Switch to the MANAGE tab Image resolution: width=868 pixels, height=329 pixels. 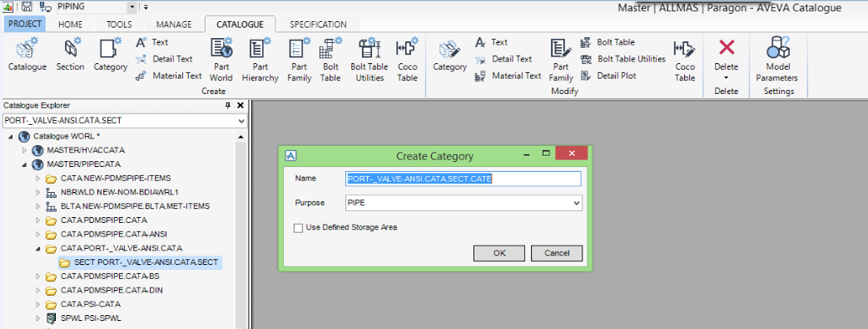(x=173, y=24)
